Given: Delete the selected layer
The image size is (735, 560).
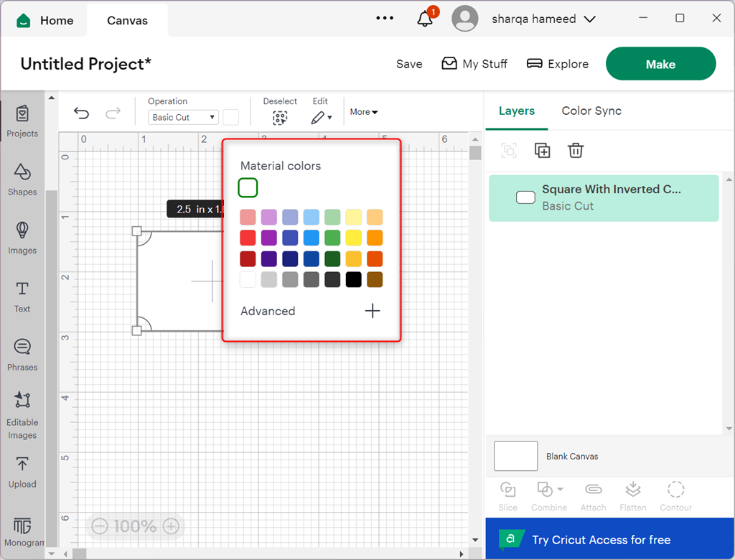Looking at the screenshot, I should pos(576,151).
